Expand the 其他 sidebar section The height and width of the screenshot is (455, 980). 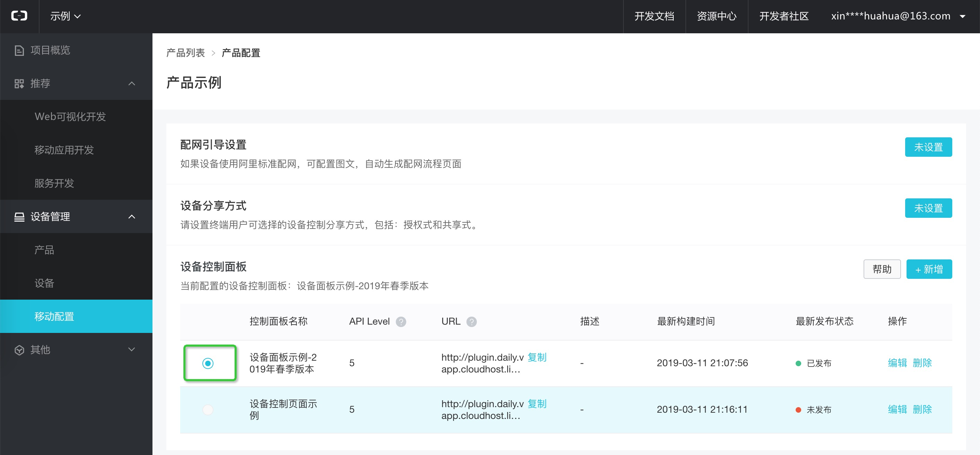[132, 350]
